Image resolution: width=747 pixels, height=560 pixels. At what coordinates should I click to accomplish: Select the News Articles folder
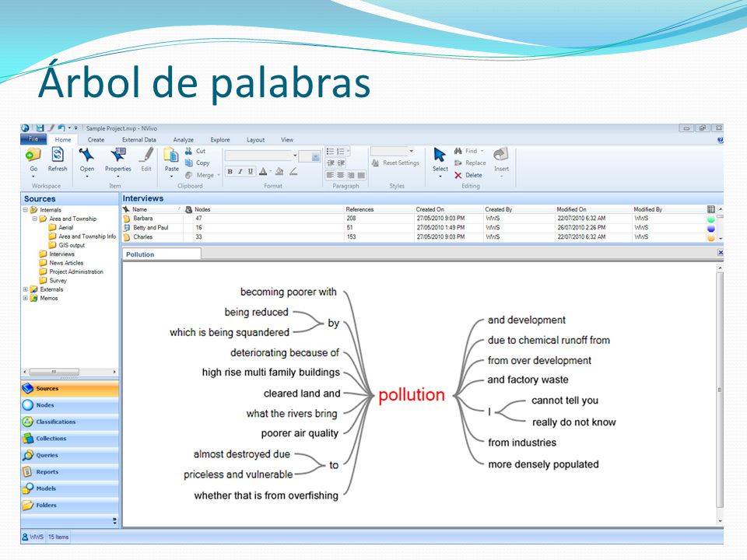tap(61, 263)
